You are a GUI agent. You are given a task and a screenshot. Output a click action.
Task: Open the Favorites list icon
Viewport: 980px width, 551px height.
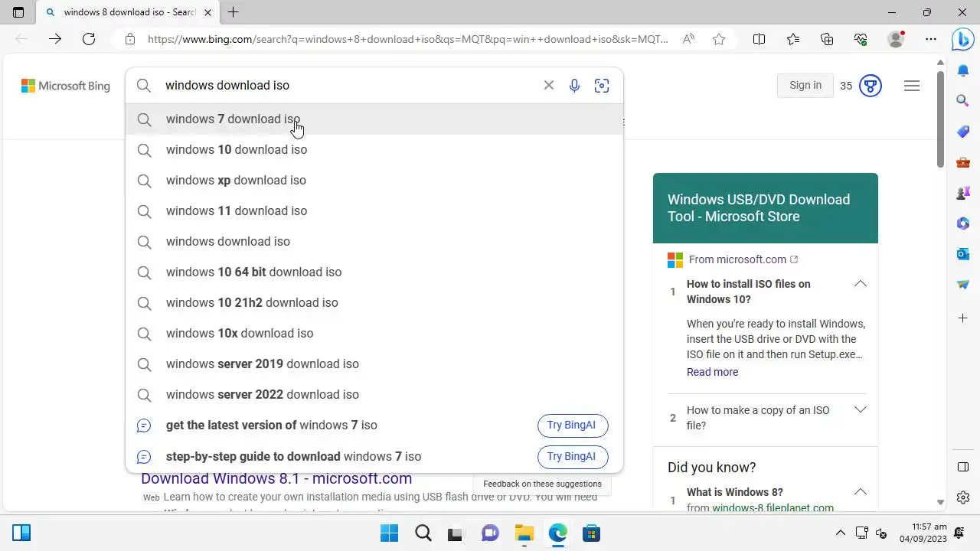click(793, 39)
